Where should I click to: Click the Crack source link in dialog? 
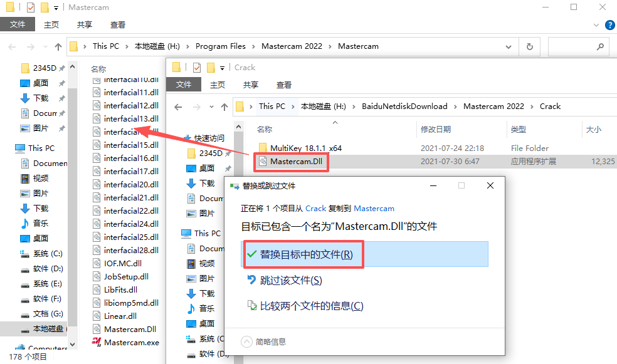(315, 208)
